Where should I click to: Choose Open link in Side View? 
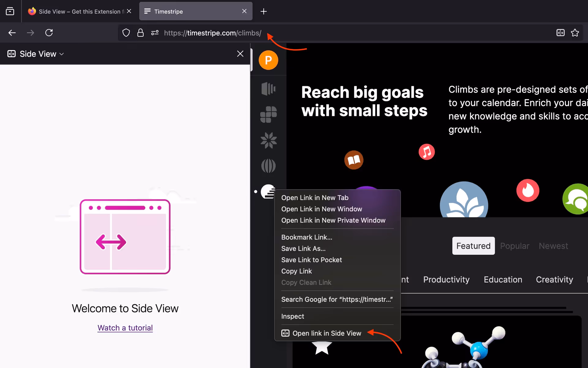pyautogui.click(x=337, y=333)
